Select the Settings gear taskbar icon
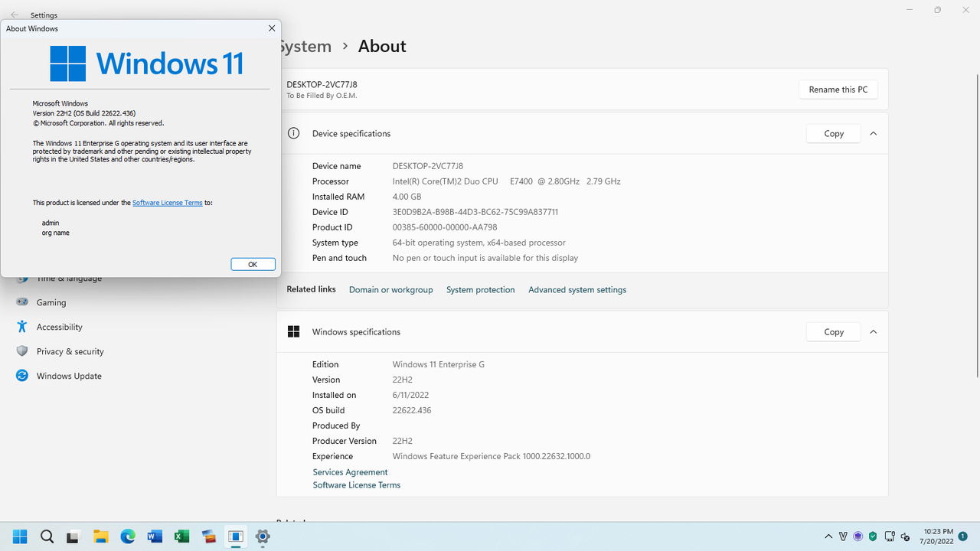 (x=263, y=536)
